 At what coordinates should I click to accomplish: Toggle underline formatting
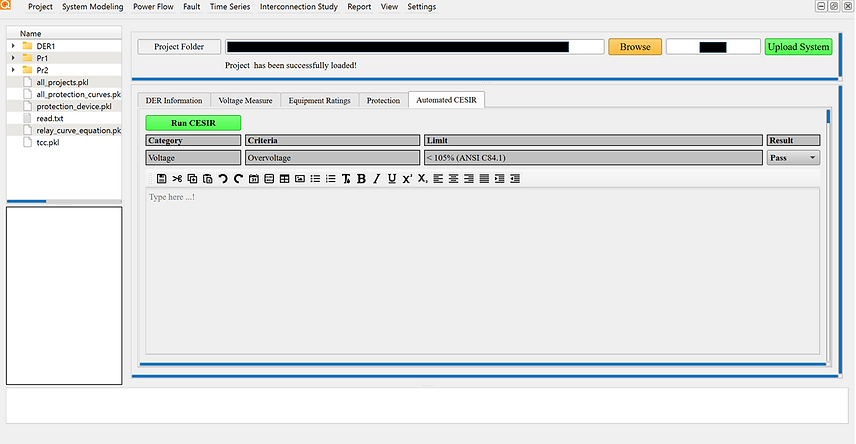392,179
